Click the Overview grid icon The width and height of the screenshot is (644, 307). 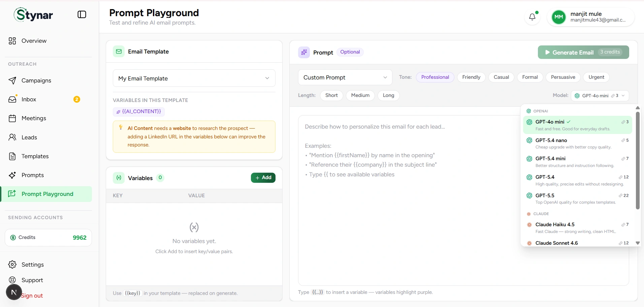(x=12, y=41)
